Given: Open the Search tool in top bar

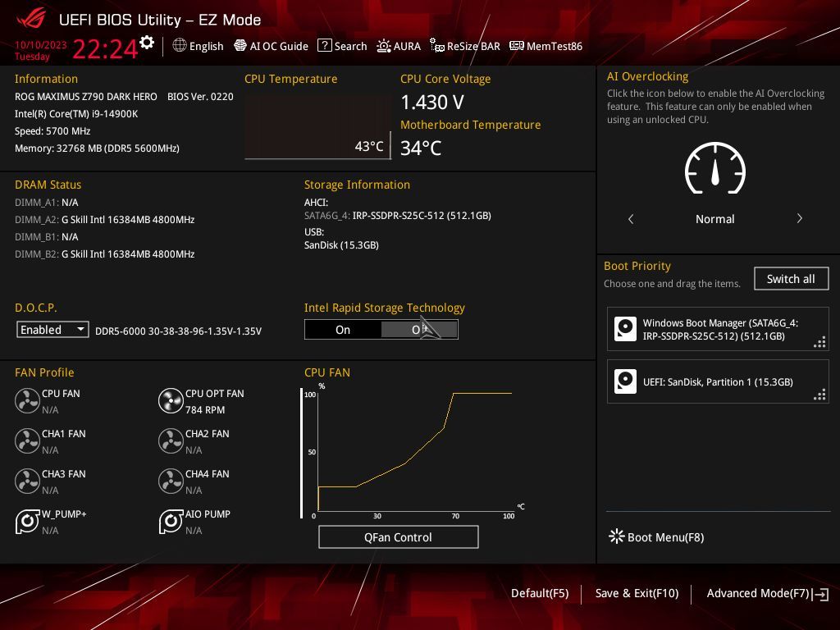Looking at the screenshot, I should (x=342, y=46).
